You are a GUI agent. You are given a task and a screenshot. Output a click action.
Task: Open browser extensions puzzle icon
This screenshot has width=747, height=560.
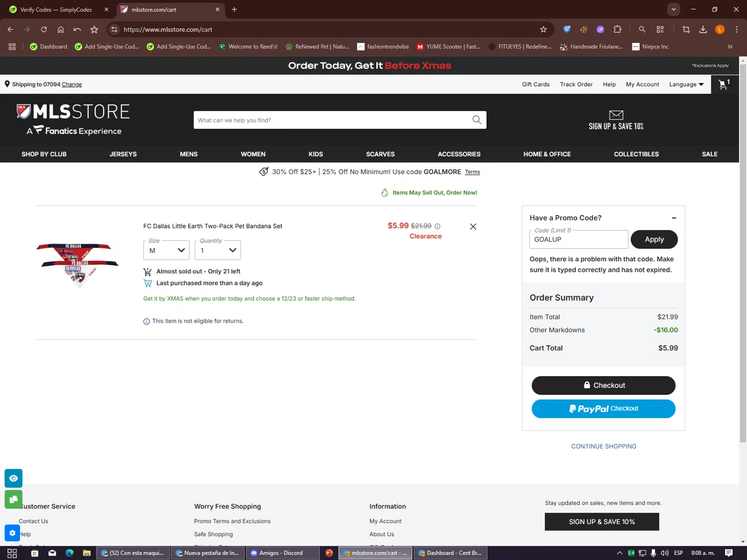[x=618, y=29]
